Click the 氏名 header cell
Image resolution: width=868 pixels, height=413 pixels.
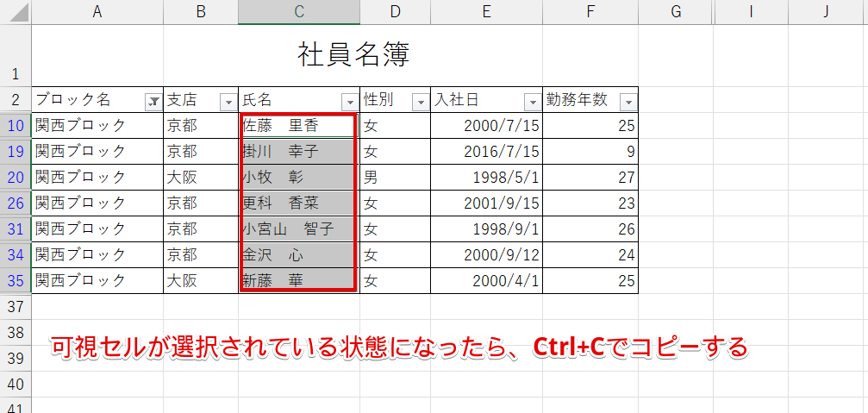pos(299,100)
